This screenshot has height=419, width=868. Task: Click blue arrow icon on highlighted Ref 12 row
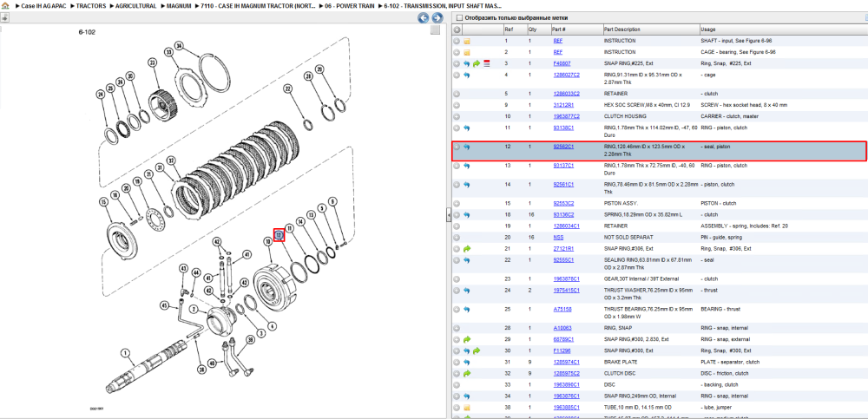467,147
